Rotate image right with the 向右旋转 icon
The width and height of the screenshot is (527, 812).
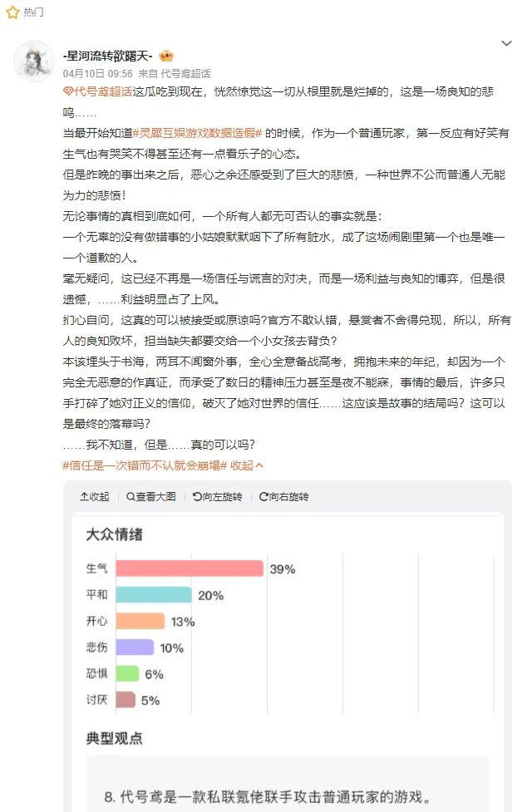(263, 496)
